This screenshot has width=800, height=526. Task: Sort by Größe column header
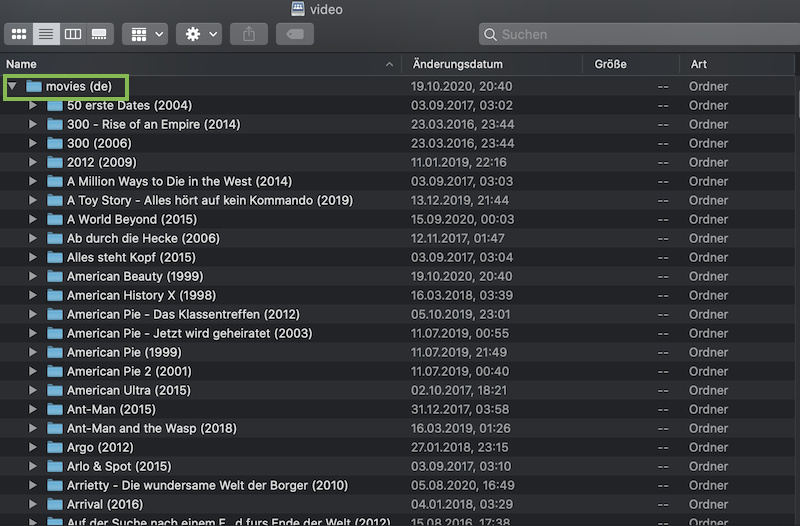point(631,64)
